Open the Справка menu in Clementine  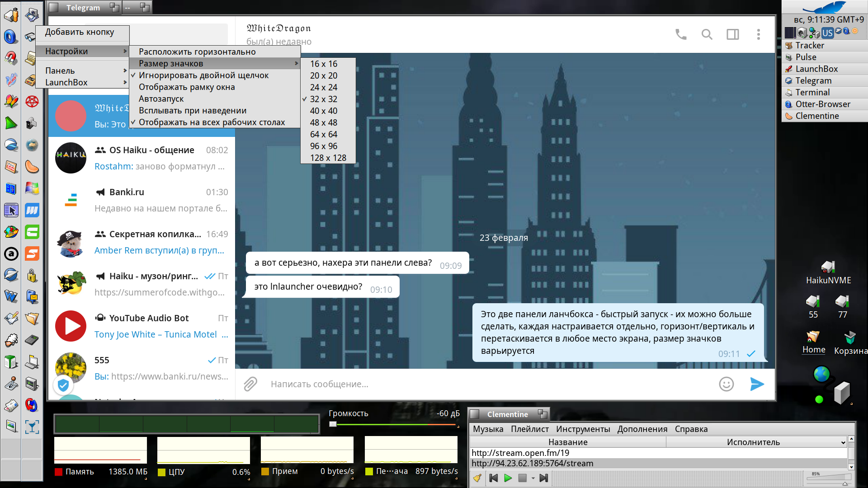coord(691,429)
